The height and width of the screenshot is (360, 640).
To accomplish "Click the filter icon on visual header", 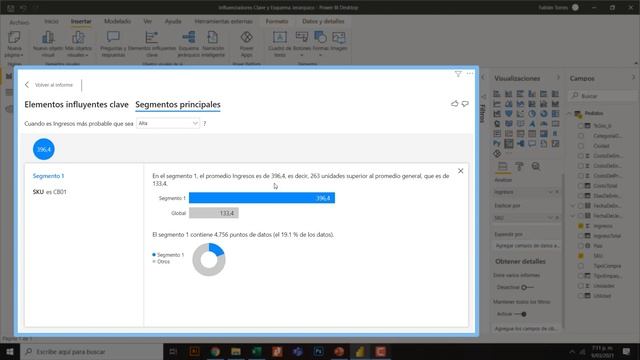I will 458,74.
